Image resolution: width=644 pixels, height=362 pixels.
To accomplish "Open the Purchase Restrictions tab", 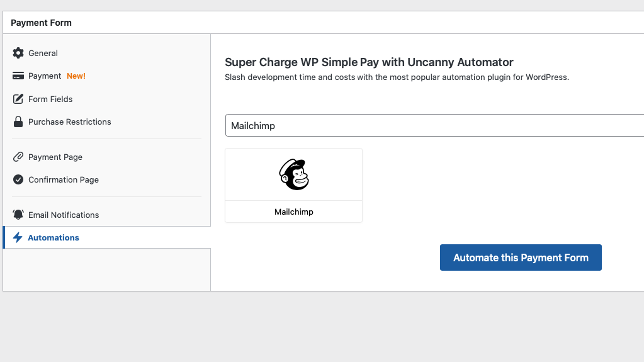I will [69, 122].
